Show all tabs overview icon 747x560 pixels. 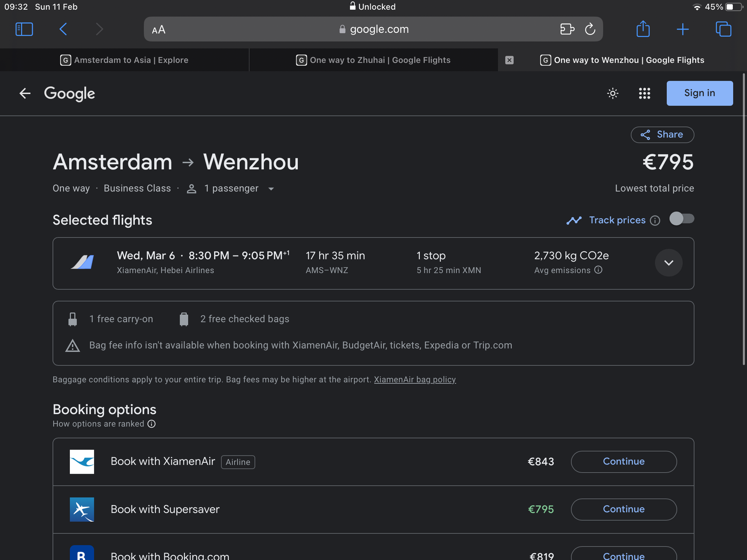(x=723, y=29)
